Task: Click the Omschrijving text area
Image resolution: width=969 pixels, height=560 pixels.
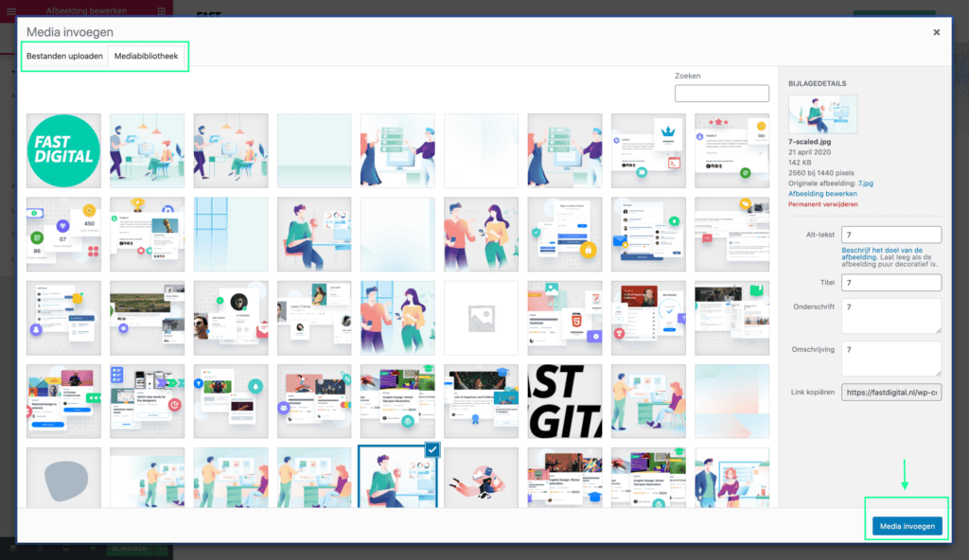Action: point(890,359)
